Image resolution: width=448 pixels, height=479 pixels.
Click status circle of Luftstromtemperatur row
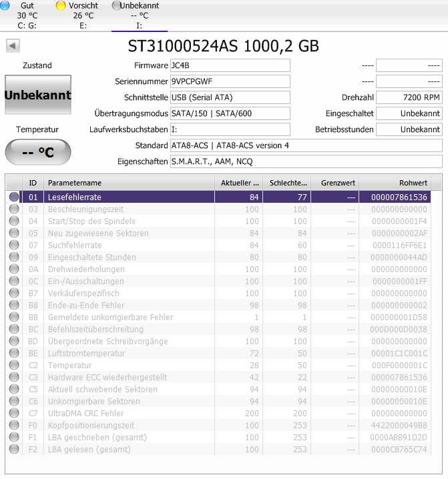point(14,353)
